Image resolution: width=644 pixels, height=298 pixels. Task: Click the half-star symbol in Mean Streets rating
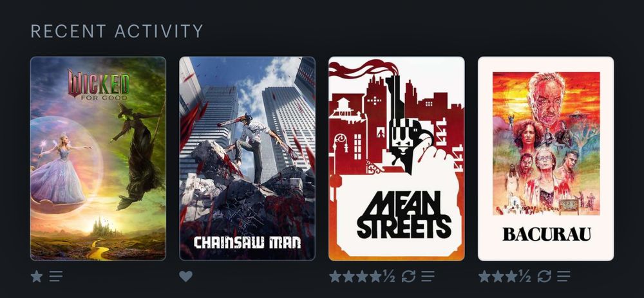[389, 276]
